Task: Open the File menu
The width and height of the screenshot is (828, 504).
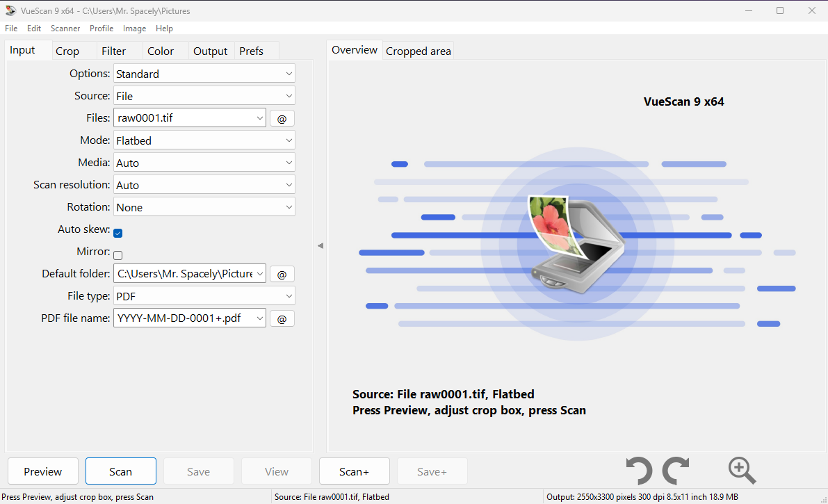Action: (11, 29)
